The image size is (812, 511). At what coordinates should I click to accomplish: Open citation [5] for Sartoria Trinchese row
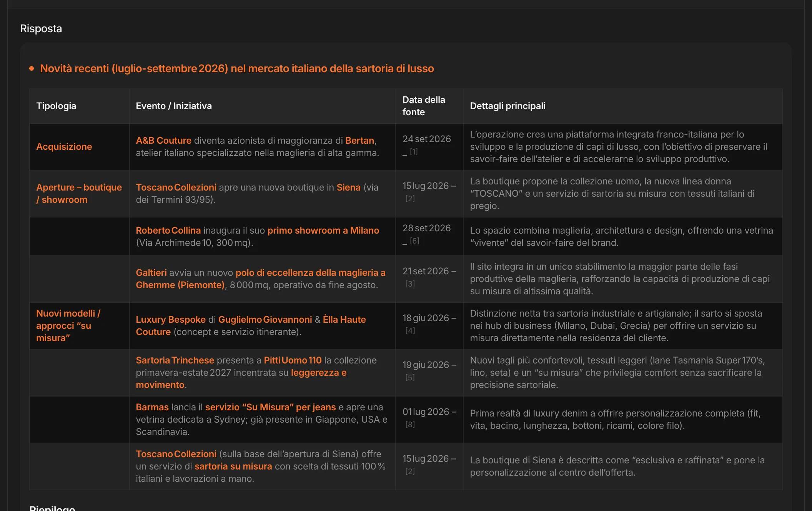410,378
